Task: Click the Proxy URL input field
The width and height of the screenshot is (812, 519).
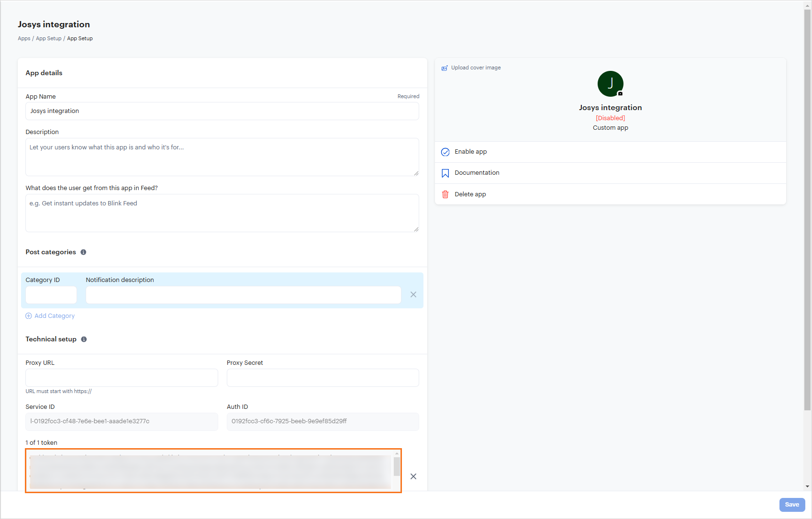Action: coord(122,378)
